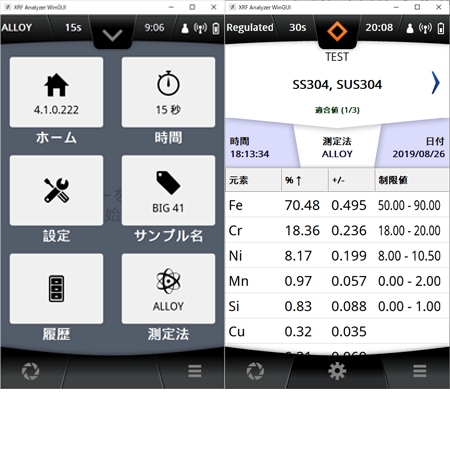The width and height of the screenshot is (450, 450).
Task: Minimize the right XRF Analyzer WinGUI window
Action: 396,7
